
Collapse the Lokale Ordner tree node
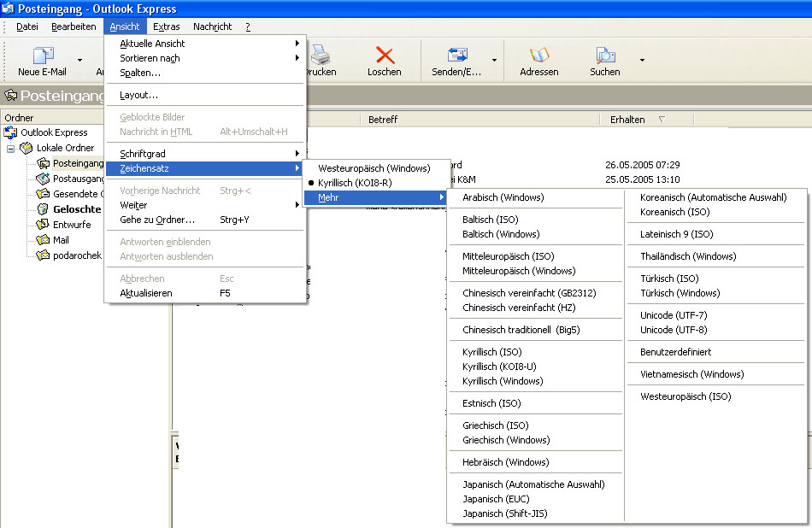coord(10,149)
